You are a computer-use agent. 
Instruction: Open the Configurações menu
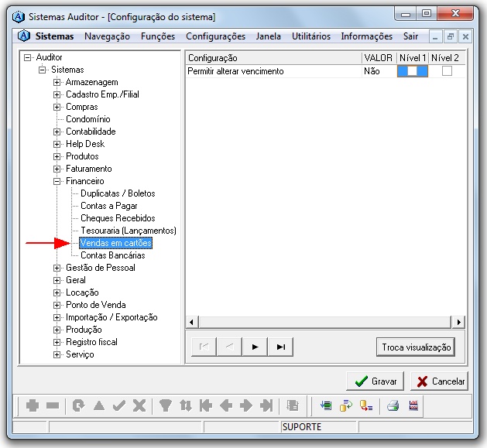215,36
